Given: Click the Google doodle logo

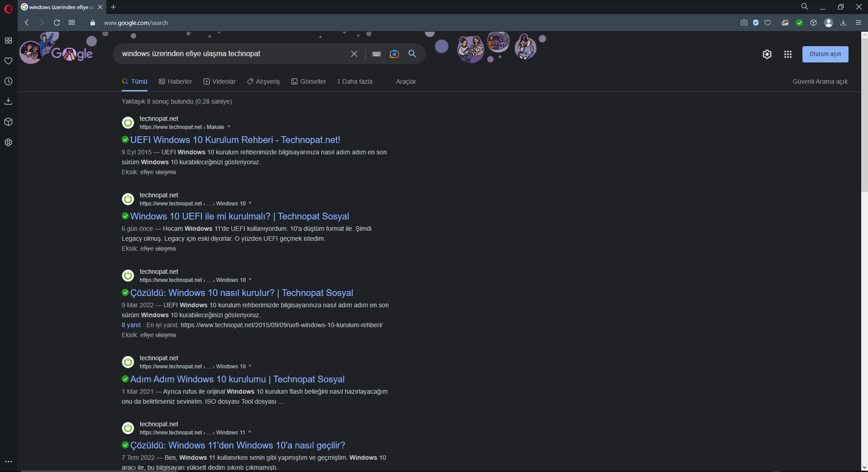Looking at the screenshot, I should click(x=57, y=48).
